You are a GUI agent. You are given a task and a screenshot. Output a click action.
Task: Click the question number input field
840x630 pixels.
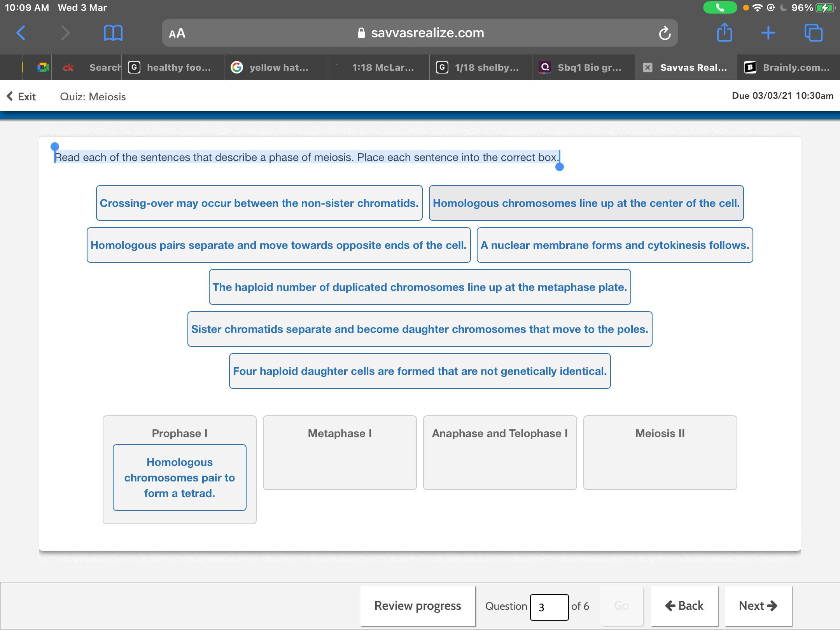point(549,607)
